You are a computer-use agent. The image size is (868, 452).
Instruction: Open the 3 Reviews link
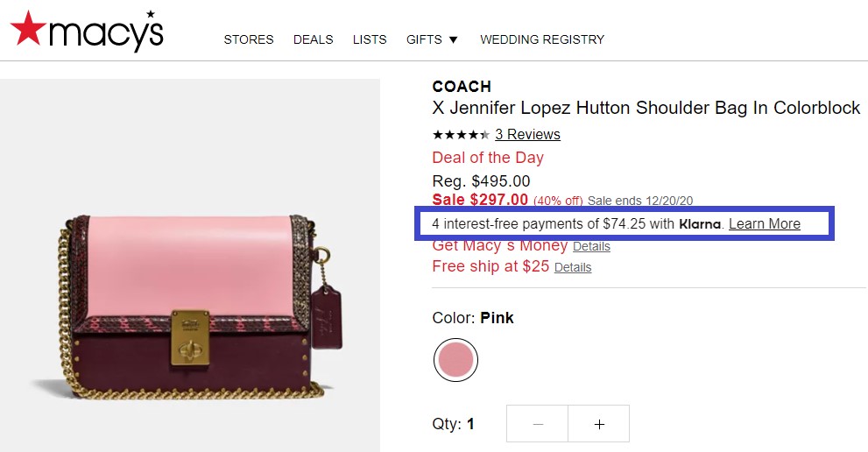coord(527,135)
